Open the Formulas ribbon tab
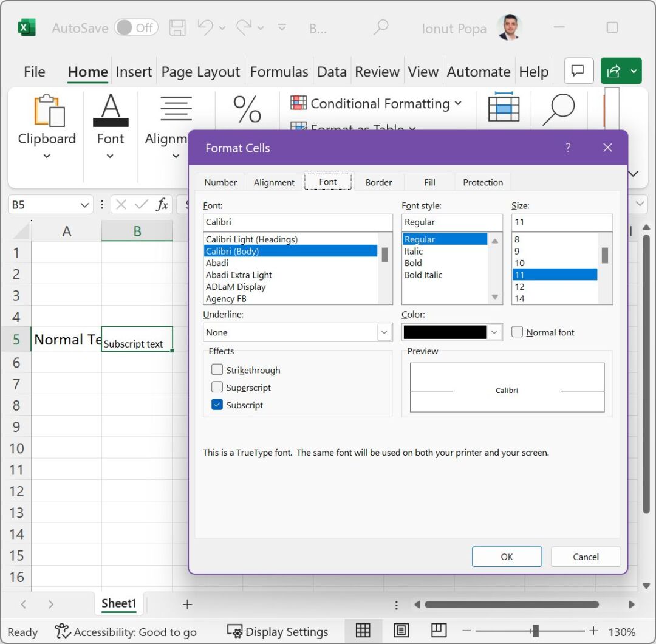The height and width of the screenshot is (644, 656). click(x=279, y=71)
